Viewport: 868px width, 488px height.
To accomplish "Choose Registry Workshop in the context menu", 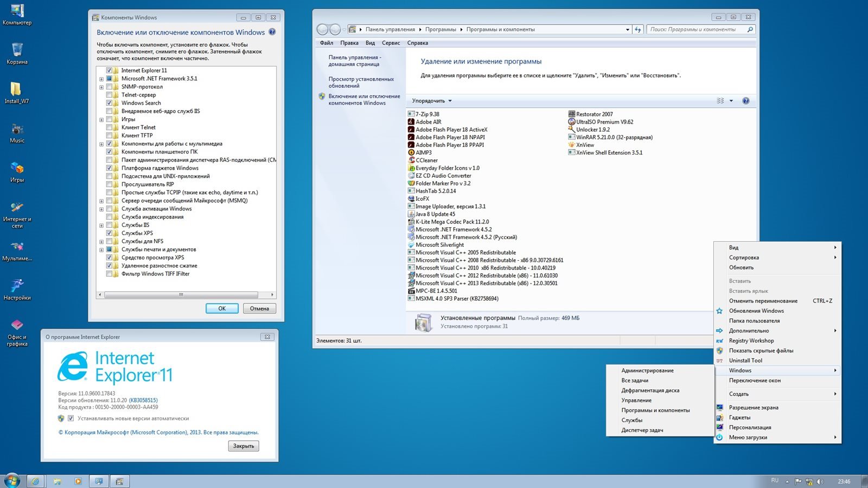I will pyautogui.click(x=777, y=341).
